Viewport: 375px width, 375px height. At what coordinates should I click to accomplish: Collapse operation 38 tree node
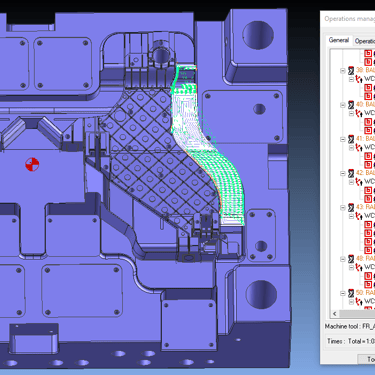pos(343,71)
